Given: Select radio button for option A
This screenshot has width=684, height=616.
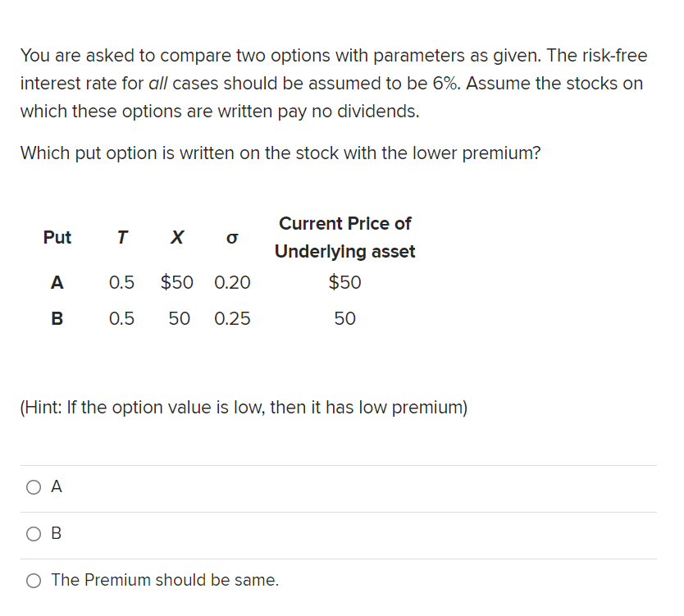Looking at the screenshot, I should (33, 486).
